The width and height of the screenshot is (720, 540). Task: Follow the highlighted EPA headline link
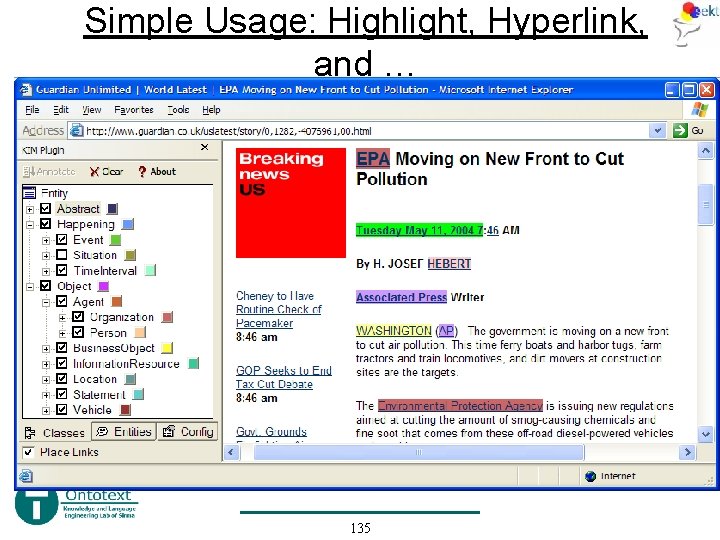point(373,159)
